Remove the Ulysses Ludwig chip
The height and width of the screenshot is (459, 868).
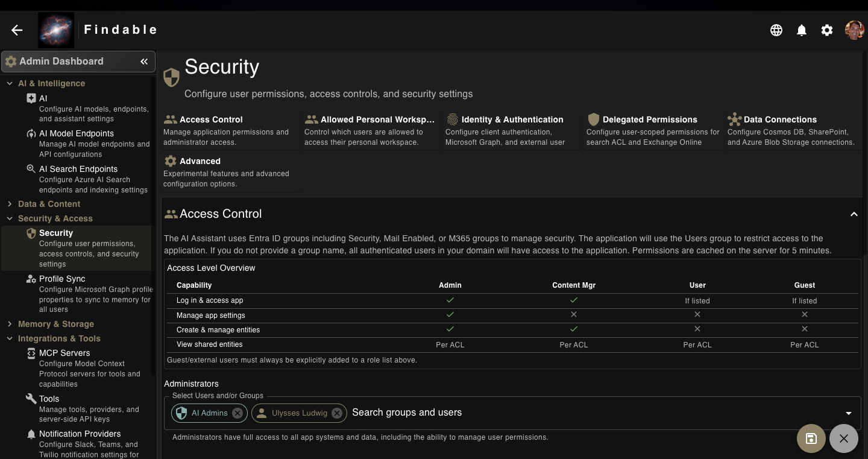[337, 413]
